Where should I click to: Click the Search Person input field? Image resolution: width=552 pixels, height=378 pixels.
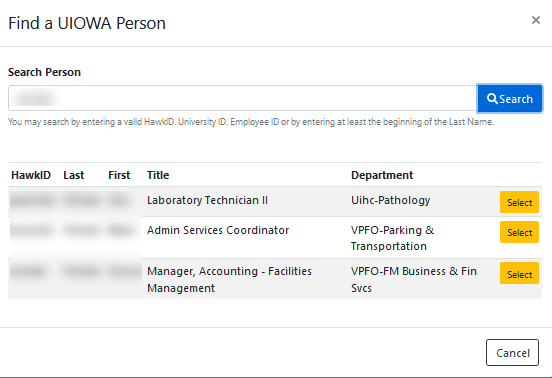(243, 98)
